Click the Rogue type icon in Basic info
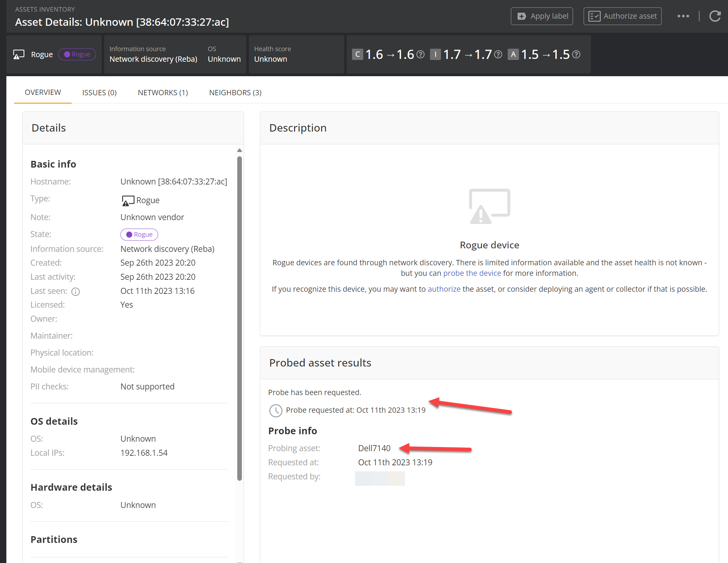Viewport: 728px width, 563px height. tap(128, 201)
